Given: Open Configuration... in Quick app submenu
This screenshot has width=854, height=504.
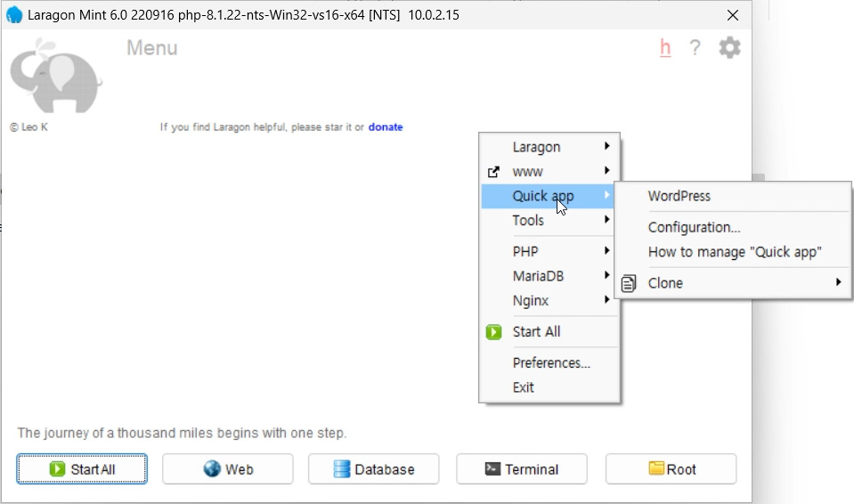Looking at the screenshot, I should pos(733,227).
